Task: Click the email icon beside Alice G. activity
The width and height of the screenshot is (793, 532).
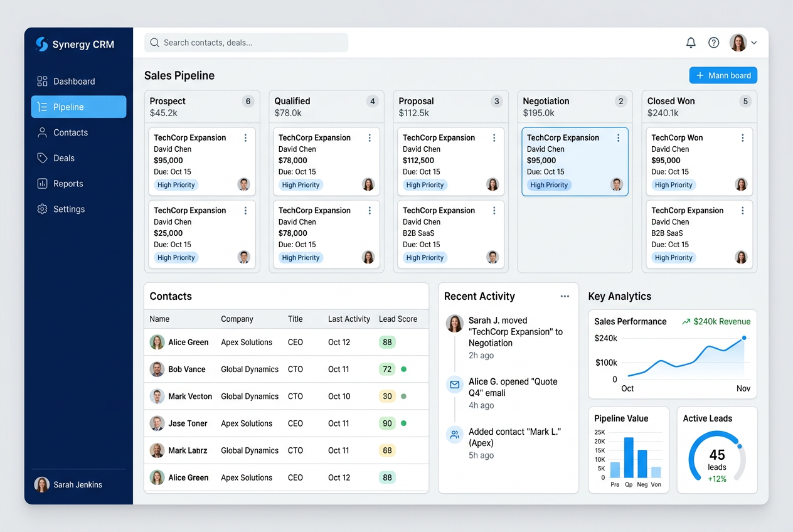Action: click(454, 384)
